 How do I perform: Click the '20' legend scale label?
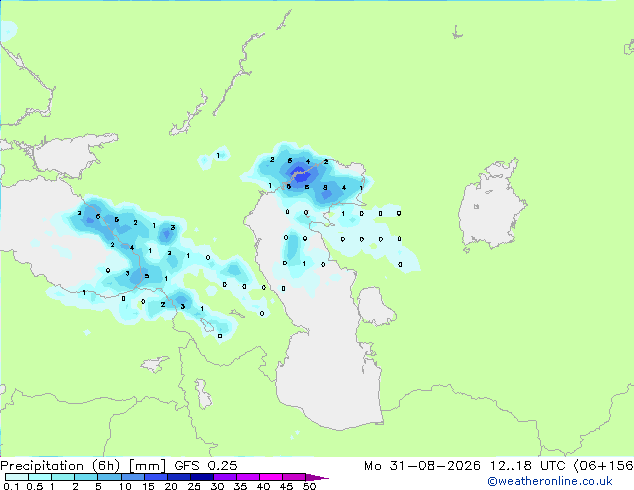[x=171, y=486]
